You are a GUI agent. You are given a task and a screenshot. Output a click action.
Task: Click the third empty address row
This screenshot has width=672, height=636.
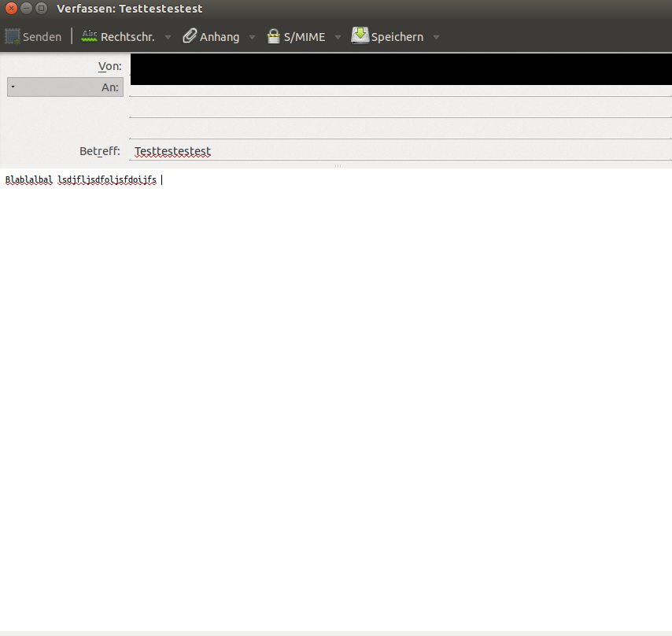coord(401,128)
